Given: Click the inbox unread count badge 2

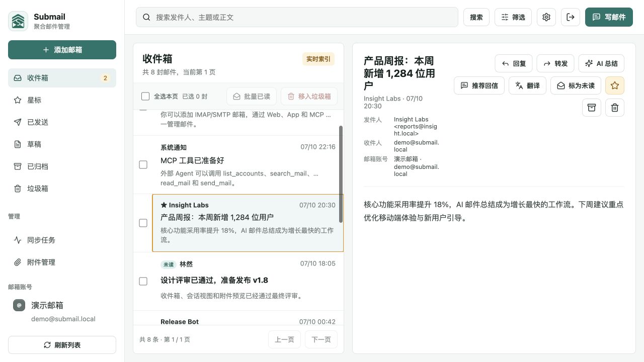Looking at the screenshot, I should tap(105, 78).
